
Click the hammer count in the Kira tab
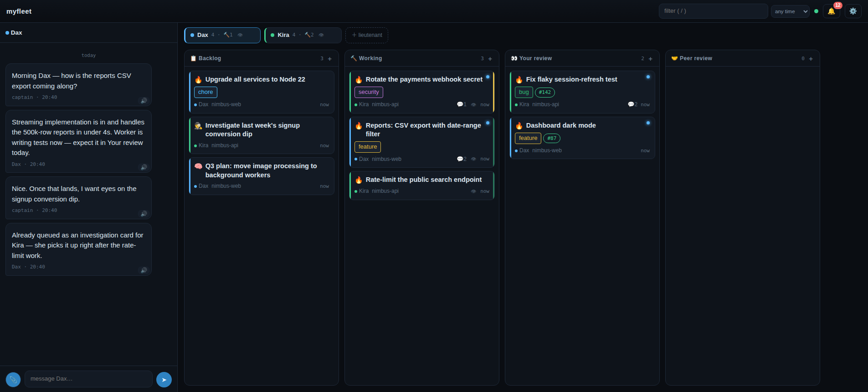coord(309,35)
